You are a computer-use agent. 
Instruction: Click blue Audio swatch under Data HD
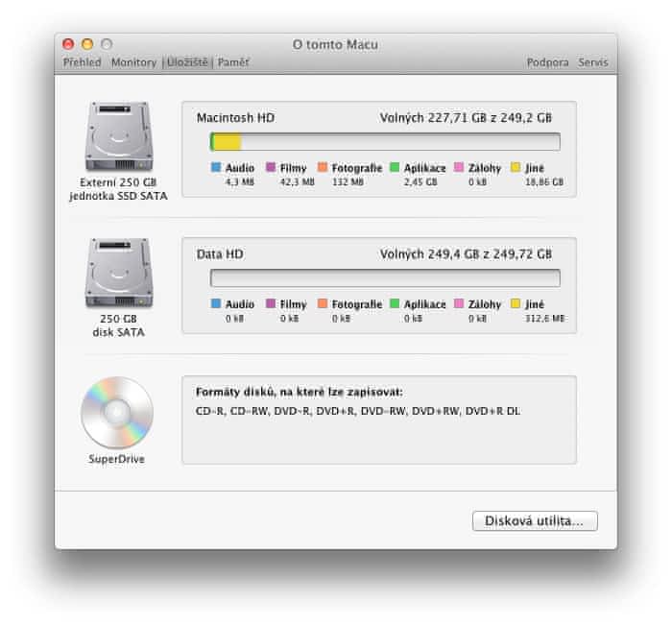click(216, 303)
